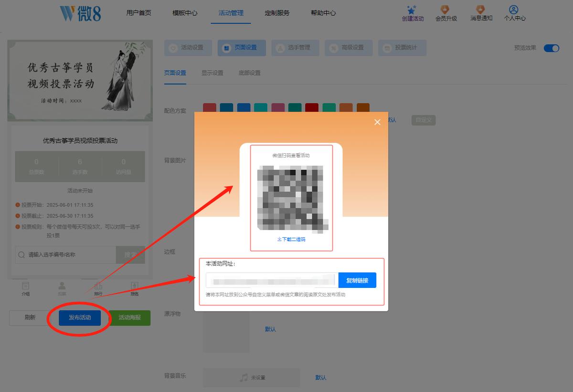Close the publish popup with the X
The image size is (573, 392).
(377, 122)
